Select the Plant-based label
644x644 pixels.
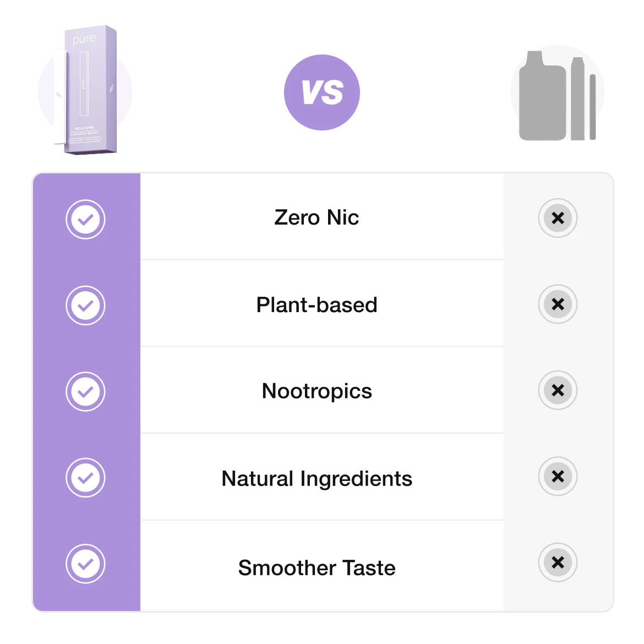tap(316, 305)
